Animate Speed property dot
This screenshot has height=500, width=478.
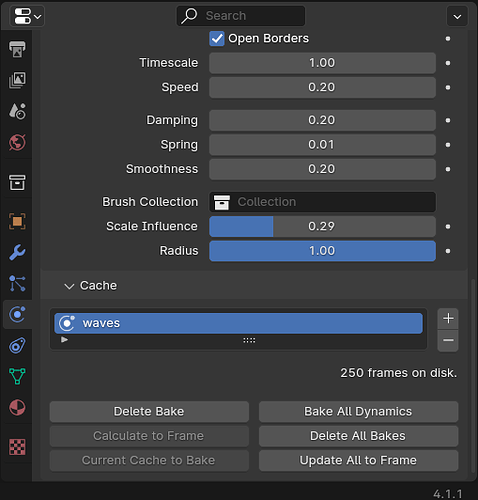tap(448, 87)
